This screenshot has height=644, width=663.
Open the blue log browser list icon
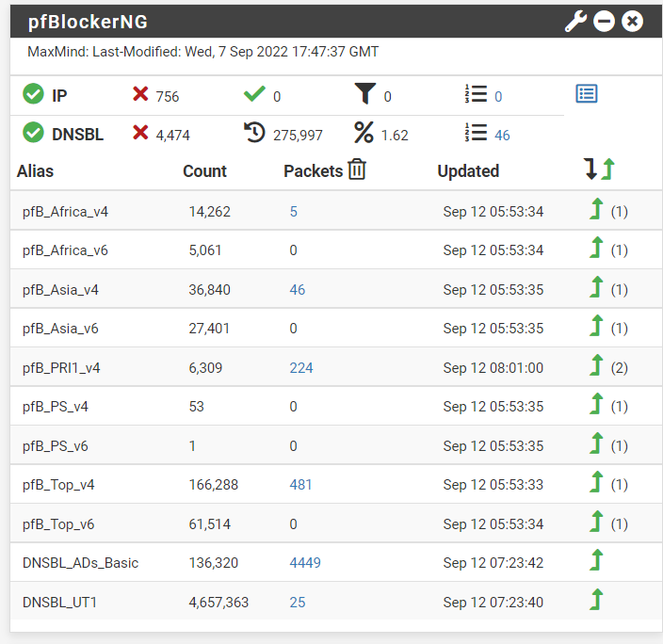[x=587, y=93]
